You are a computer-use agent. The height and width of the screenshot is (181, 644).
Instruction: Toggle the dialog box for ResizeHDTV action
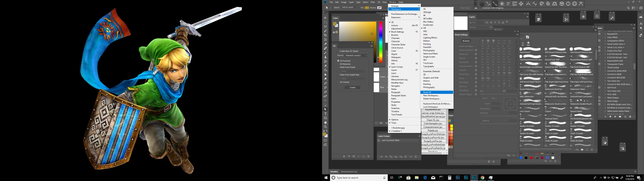tap(599, 34)
